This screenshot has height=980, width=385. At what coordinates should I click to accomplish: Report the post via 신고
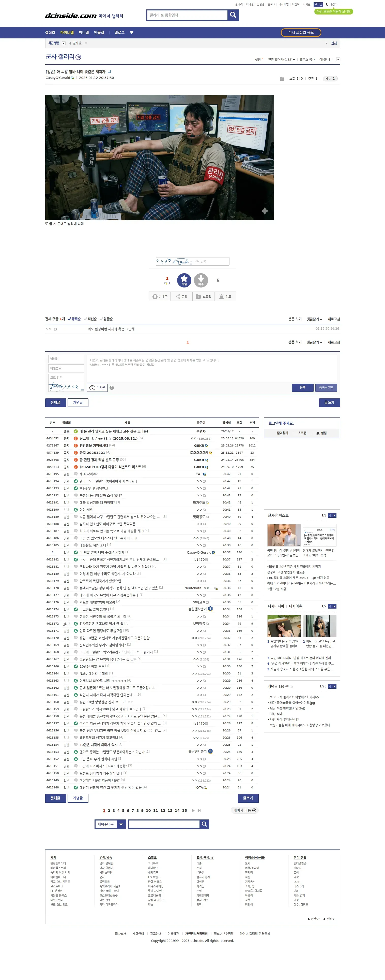pyautogui.click(x=225, y=296)
